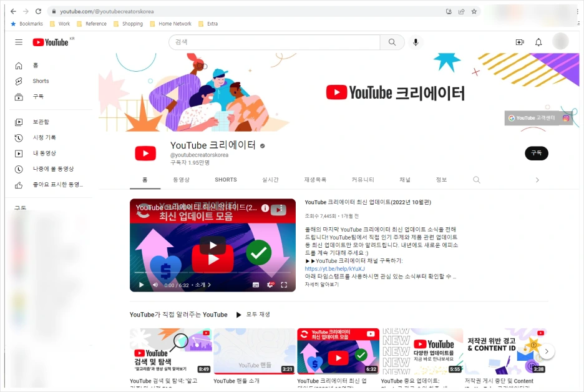584x392 pixels.
Task: Click the search magnifier button
Action: pos(392,42)
